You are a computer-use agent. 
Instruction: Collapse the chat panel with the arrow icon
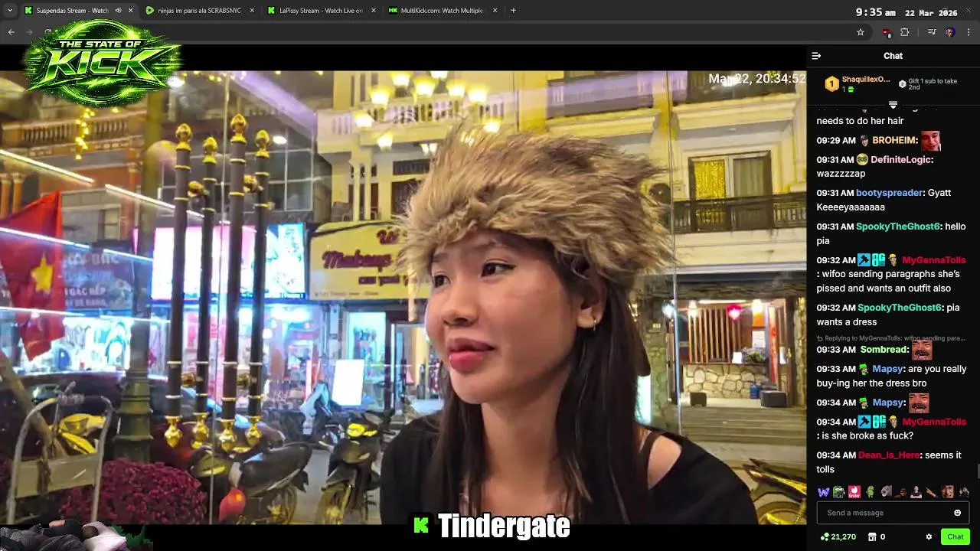[816, 56]
